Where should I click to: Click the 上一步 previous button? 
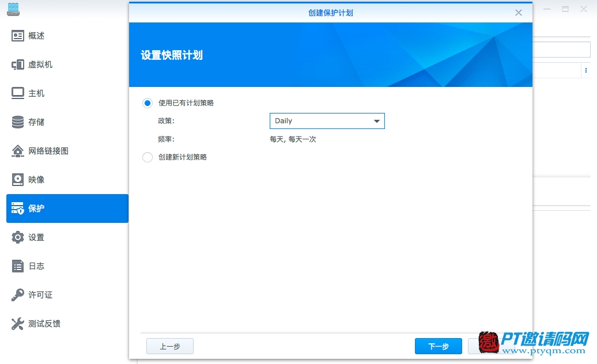click(170, 346)
